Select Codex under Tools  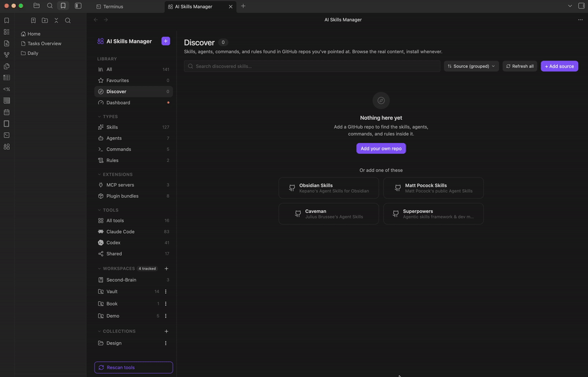134,243
